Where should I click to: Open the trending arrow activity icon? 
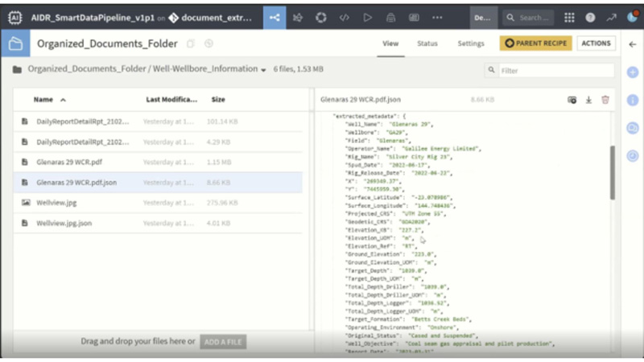coord(611,18)
